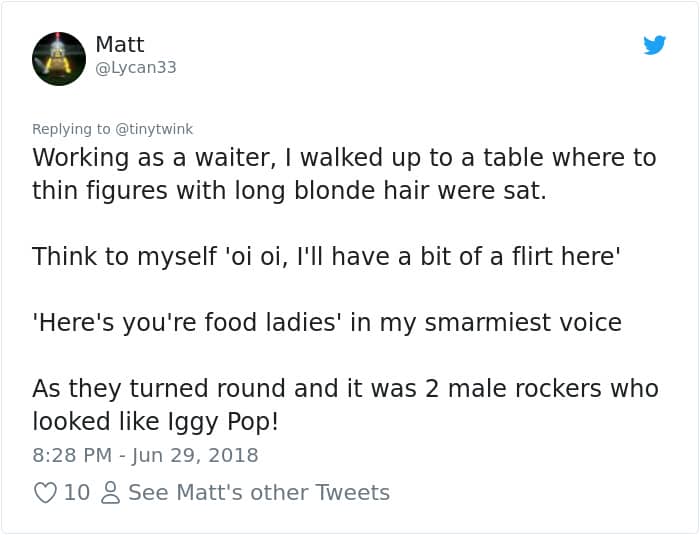This screenshot has height=535, width=700.
Task: Open the @tinytwink mention link
Action: pyautogui.click(x=154, y=129)
